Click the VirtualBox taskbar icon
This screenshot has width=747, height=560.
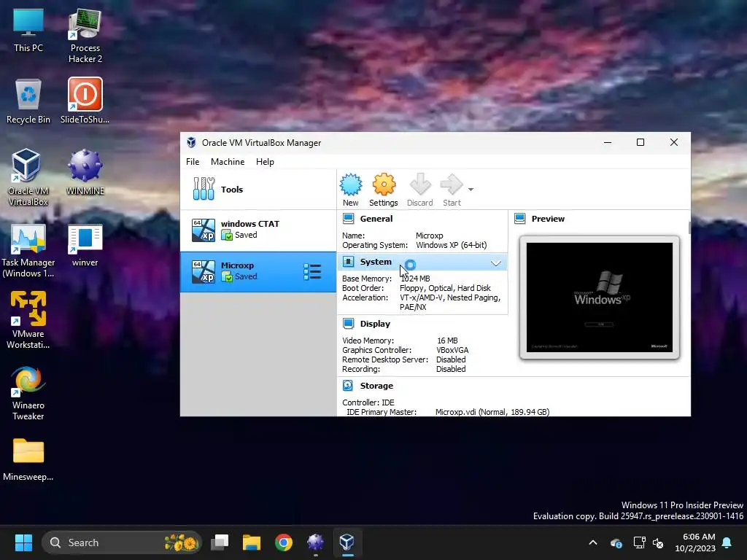coord(347,542)
